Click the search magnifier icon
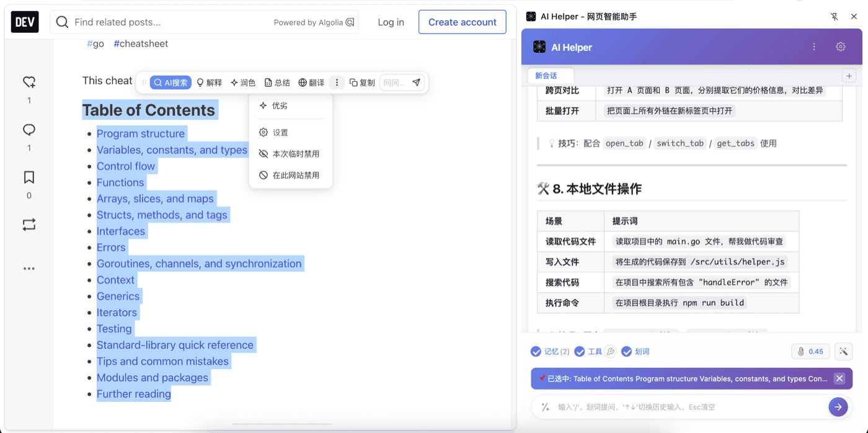 pos(62,22)
